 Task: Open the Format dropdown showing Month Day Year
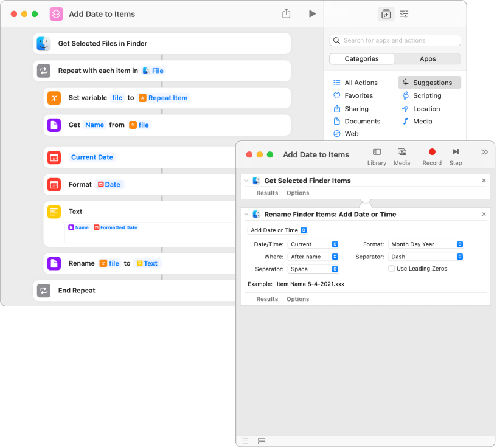coord(426,244)
